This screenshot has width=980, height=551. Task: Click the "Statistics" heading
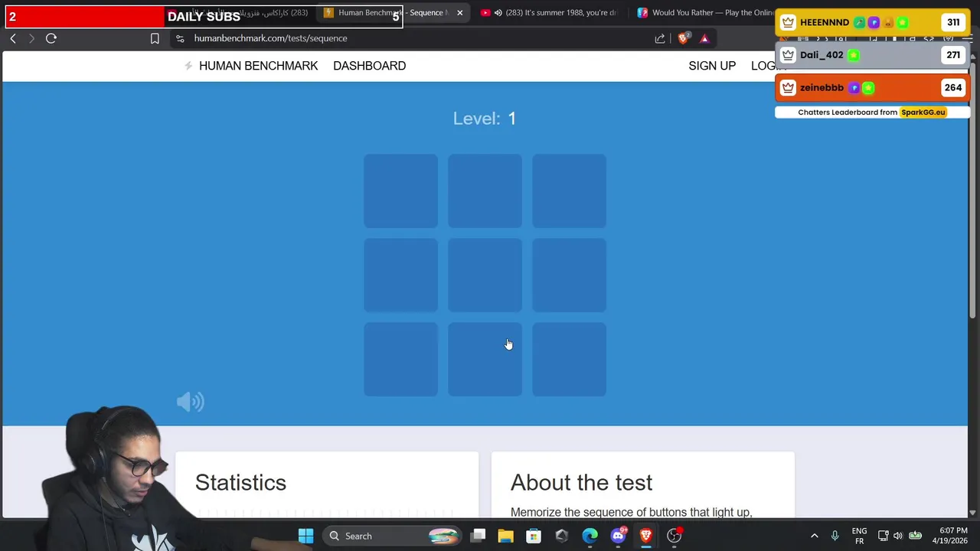[x=240, y=482]
